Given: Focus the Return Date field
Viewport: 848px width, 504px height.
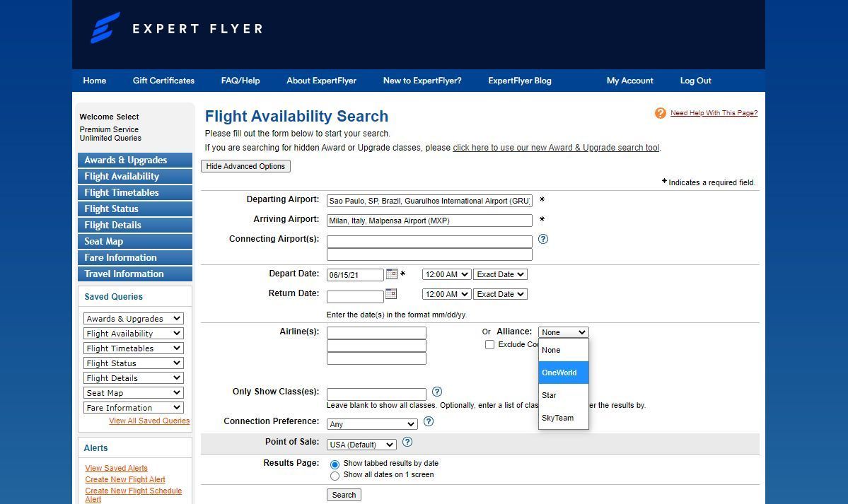Looking at the screenshot, I should click(x=355, y=296).
